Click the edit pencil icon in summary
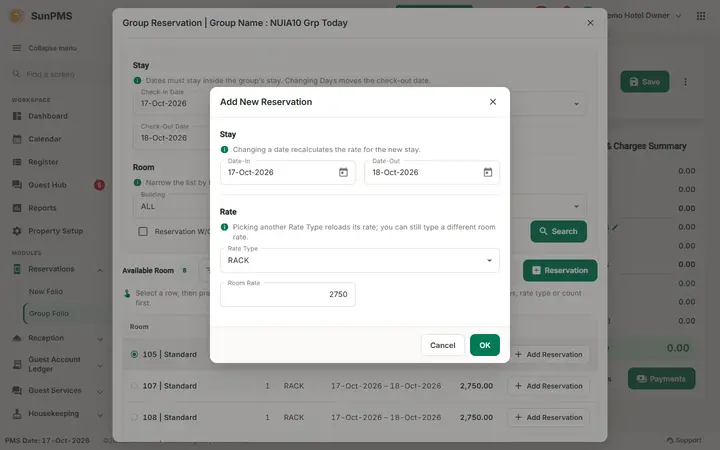 [614, 227]
